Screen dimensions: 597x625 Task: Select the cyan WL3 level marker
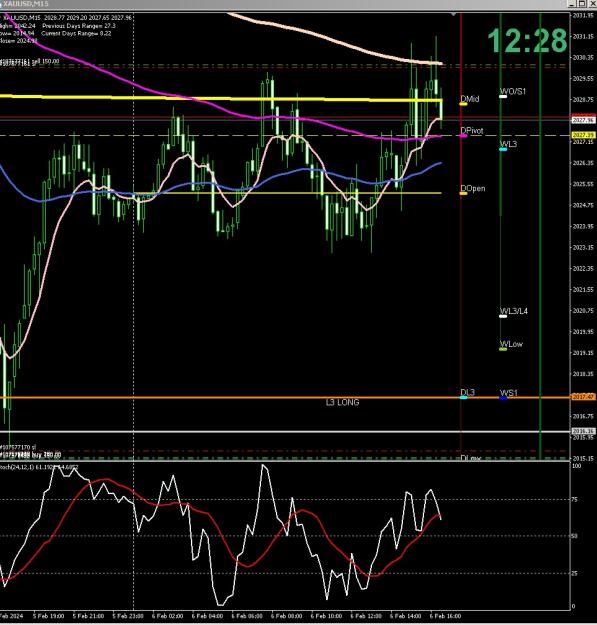(503, 149)
